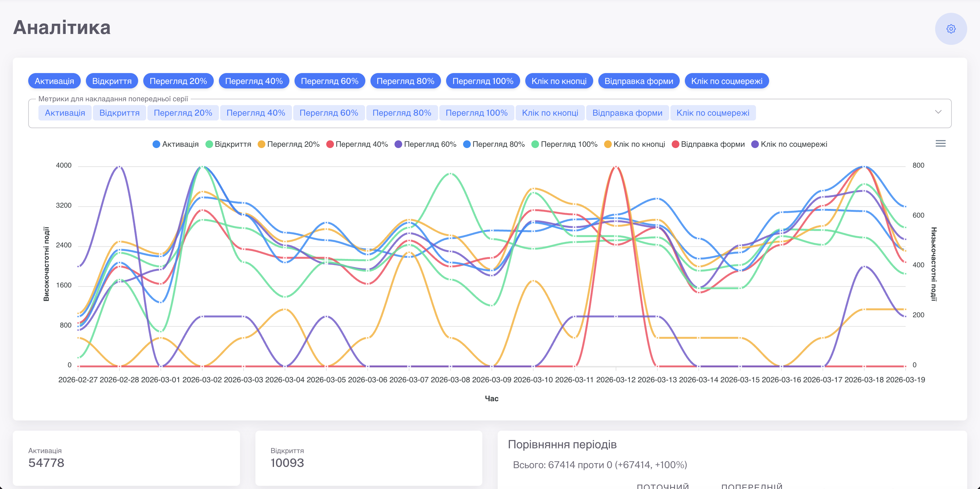The width and height of the screenshot is (980, 489).
Task: Click the red Перегляд 40% legend dot
Action: [330, 144]
